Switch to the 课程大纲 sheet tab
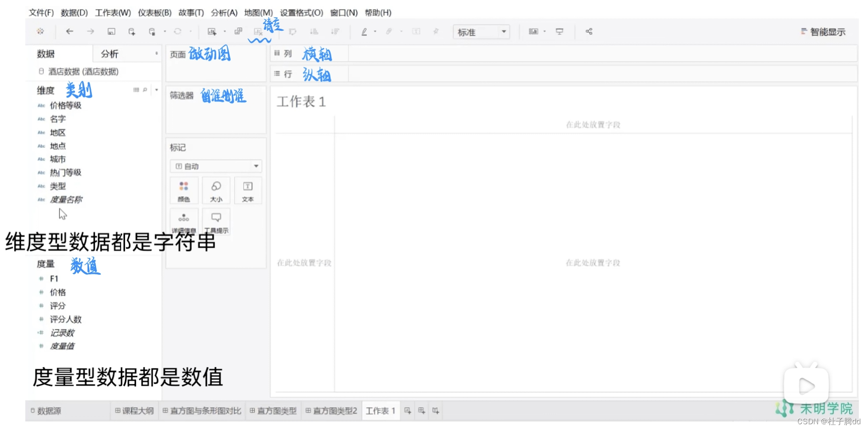 [134, 411]
